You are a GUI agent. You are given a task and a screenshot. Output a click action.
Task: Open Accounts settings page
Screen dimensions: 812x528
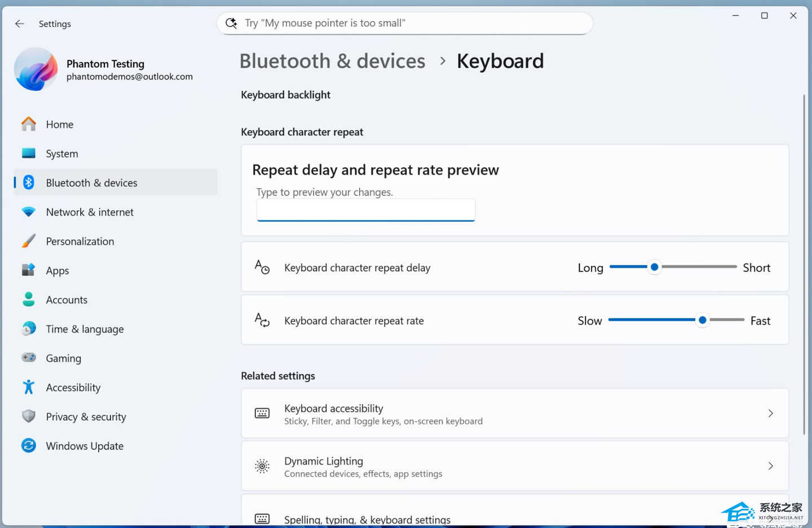click(x=67, y=300)
